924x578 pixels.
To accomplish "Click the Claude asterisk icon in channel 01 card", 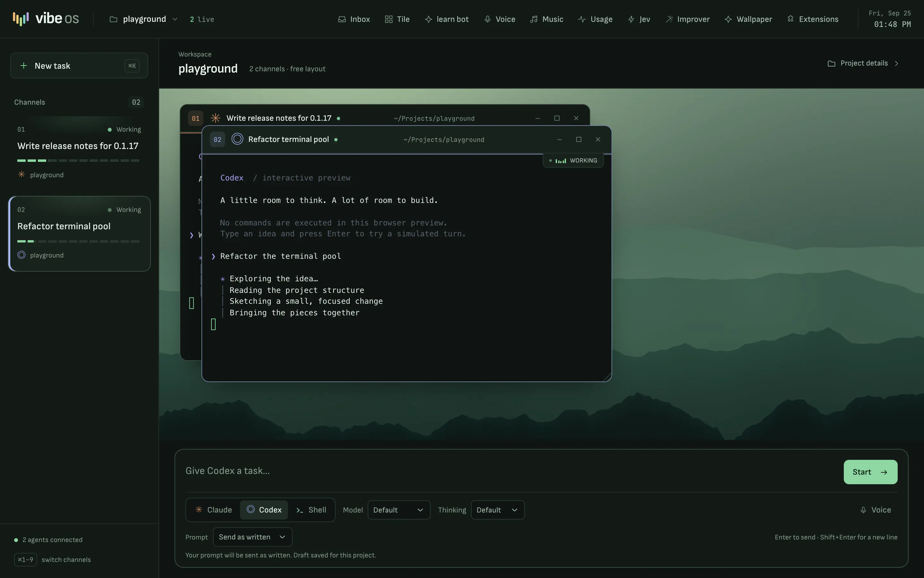I will (x=21, y=174).
